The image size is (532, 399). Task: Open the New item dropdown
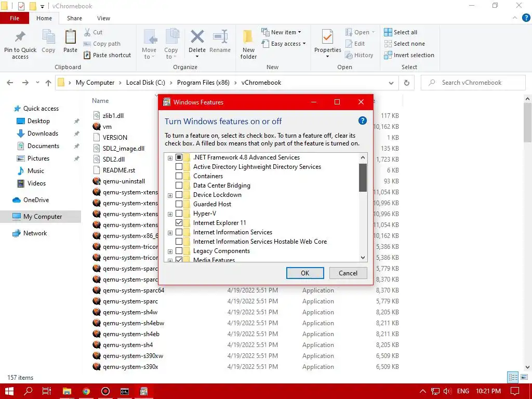pyautogui.click(x=281, y=32)
